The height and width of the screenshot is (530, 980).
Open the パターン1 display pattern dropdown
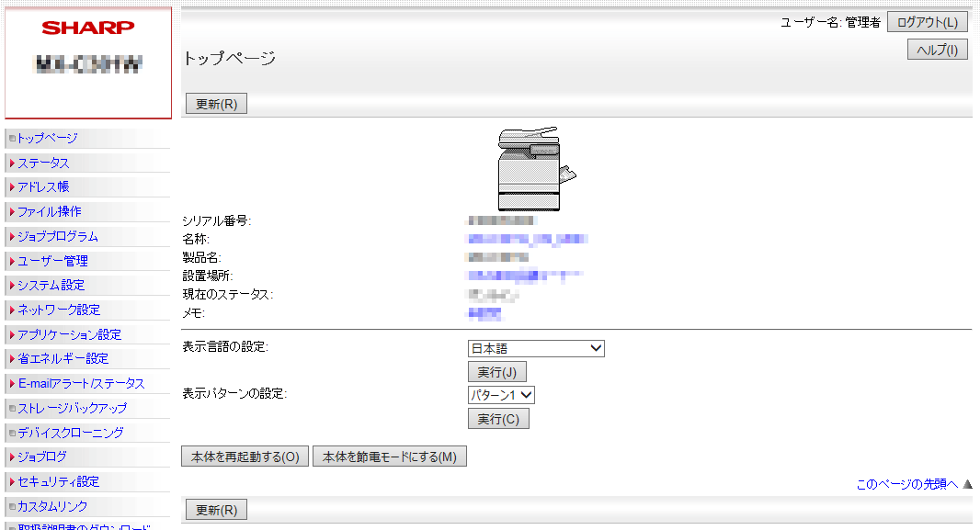[501, 395]
